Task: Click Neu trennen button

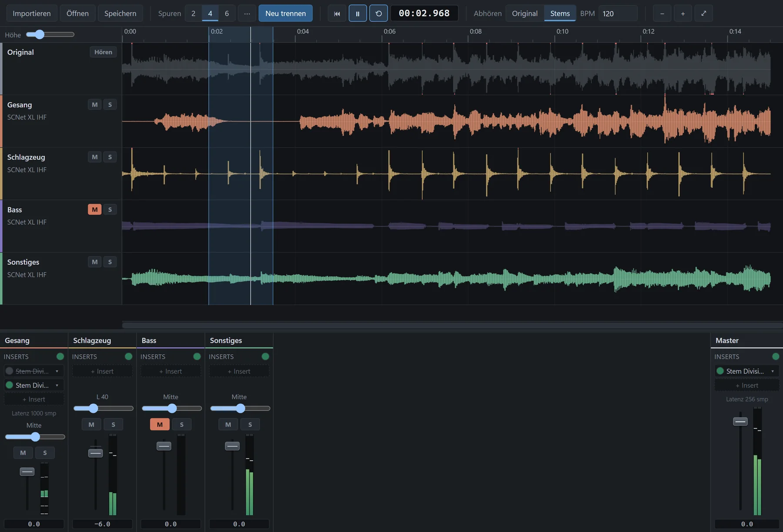Action: [x=285, y=13]
